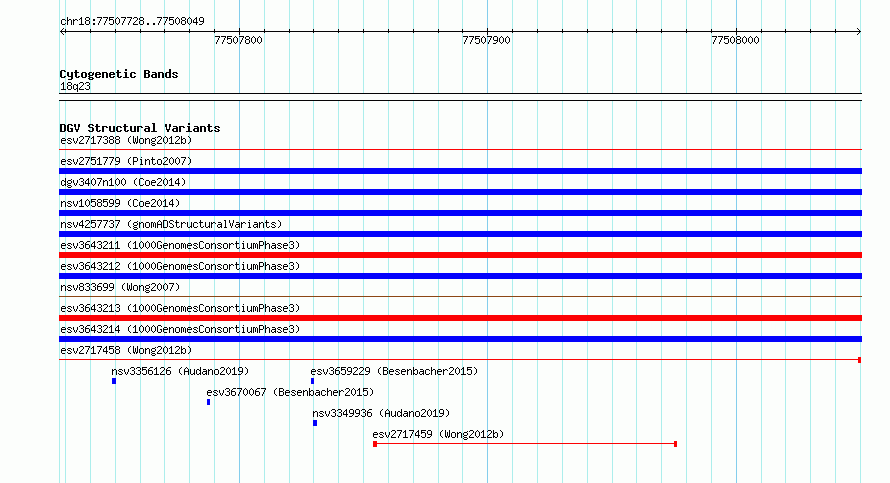The image size is (890, 483).
Task: Select esv3670067 (Besenbacher2015) label
Action: pyautogui.click(x=290, y=392)
